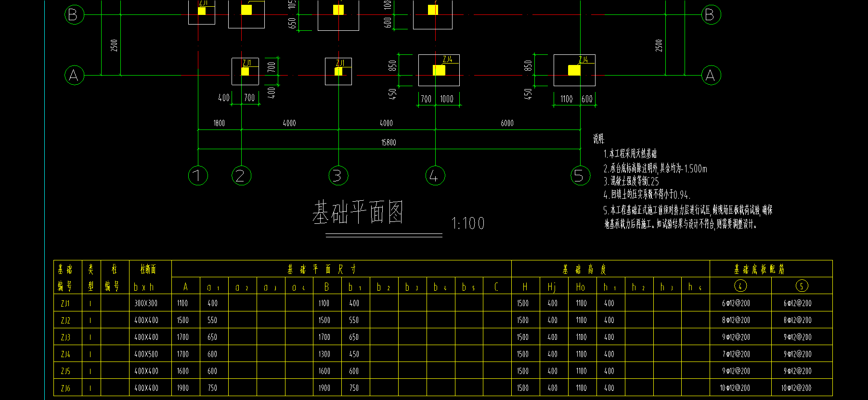Viewport: 868px width, 400px height.
Task: Select the 550 cell in ZJ2's a1 column
Action: coord(212,320)
